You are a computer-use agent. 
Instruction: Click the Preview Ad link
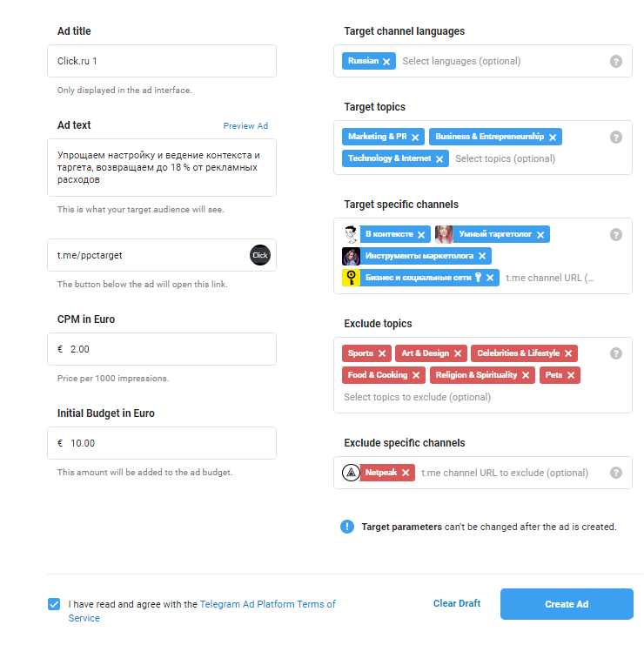click(245, 126)
